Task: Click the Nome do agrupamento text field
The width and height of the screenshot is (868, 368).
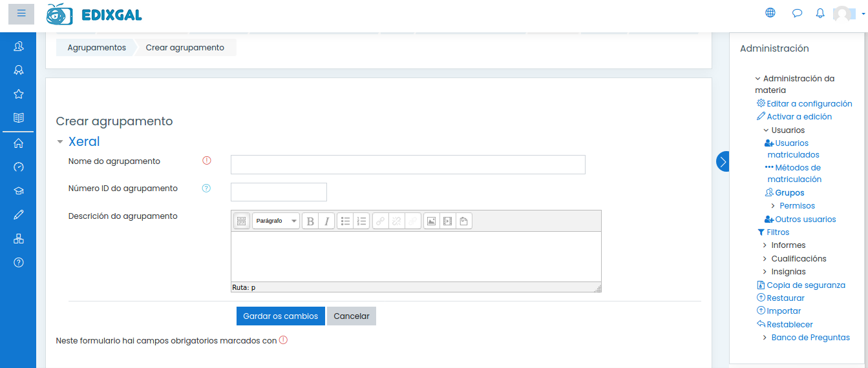Action: click(x=408, y=165)
